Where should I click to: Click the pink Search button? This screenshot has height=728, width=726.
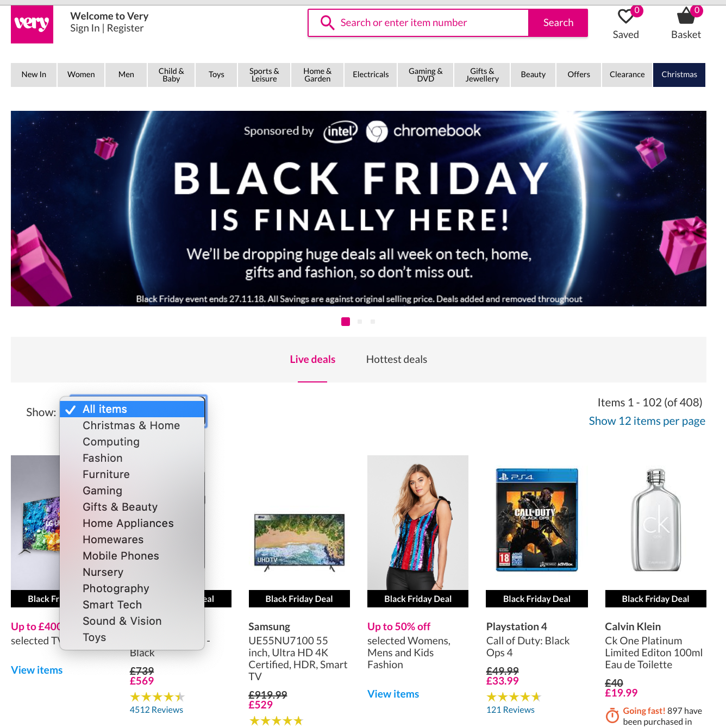(x=558, y=23)
